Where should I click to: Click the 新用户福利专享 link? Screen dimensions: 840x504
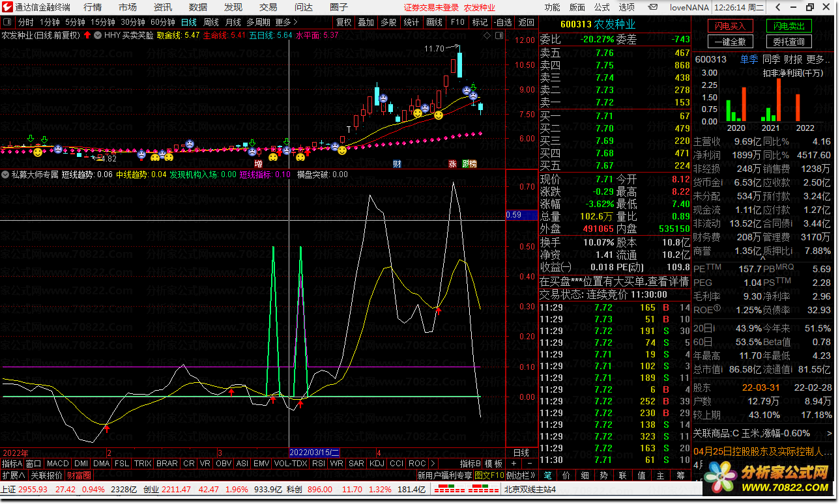point(444,475)
